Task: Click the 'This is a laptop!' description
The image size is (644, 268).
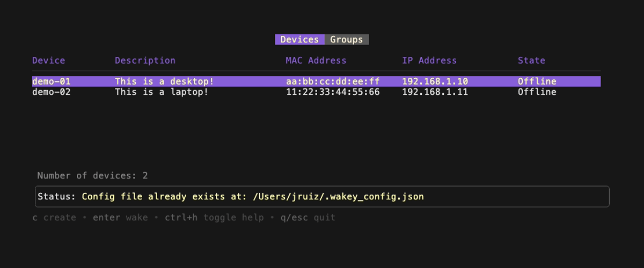Action: click(x=162, y=92)
